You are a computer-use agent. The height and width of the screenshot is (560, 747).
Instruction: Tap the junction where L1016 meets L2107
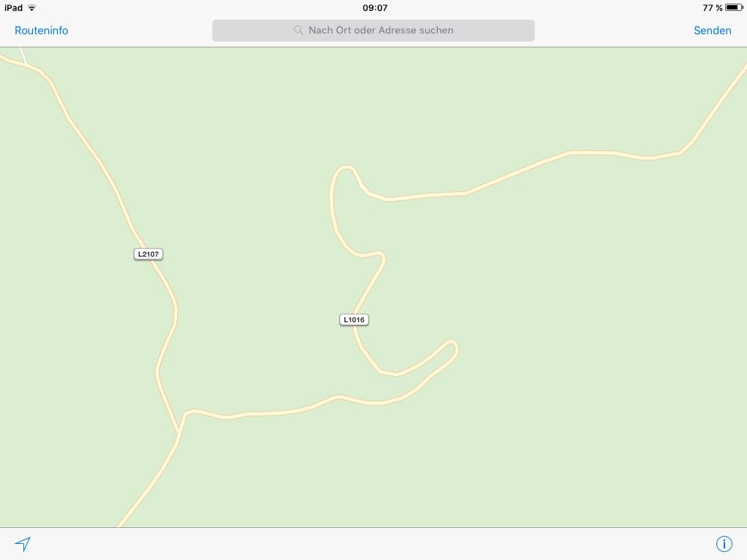click(179, 433)
